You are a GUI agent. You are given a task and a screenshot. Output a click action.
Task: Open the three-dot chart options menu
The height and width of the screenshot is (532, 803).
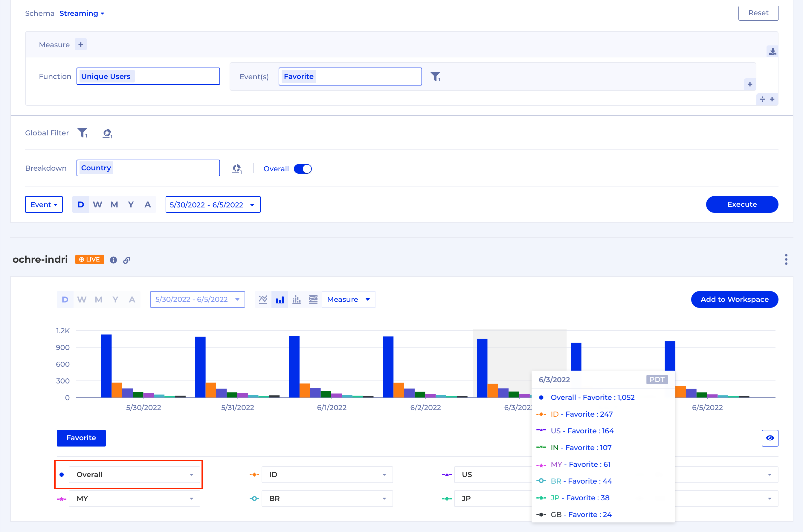click(786, 259)
